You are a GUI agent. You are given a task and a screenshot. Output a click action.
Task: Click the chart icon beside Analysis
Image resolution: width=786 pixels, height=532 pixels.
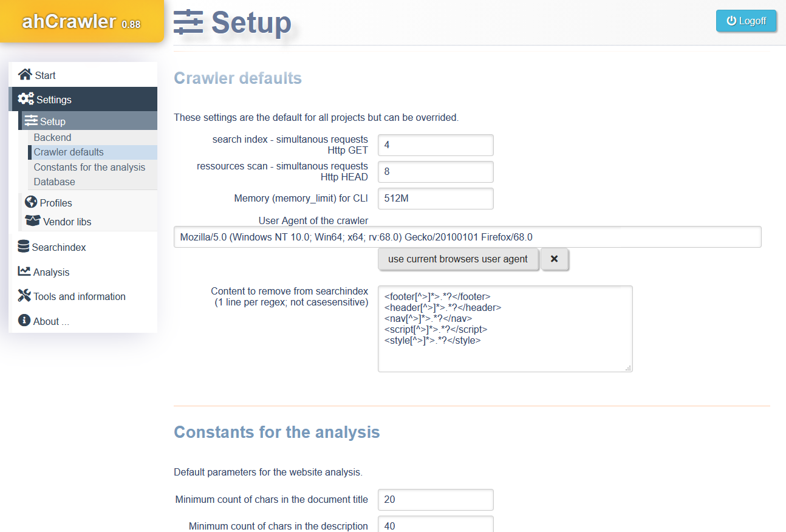tap(24, 271)
